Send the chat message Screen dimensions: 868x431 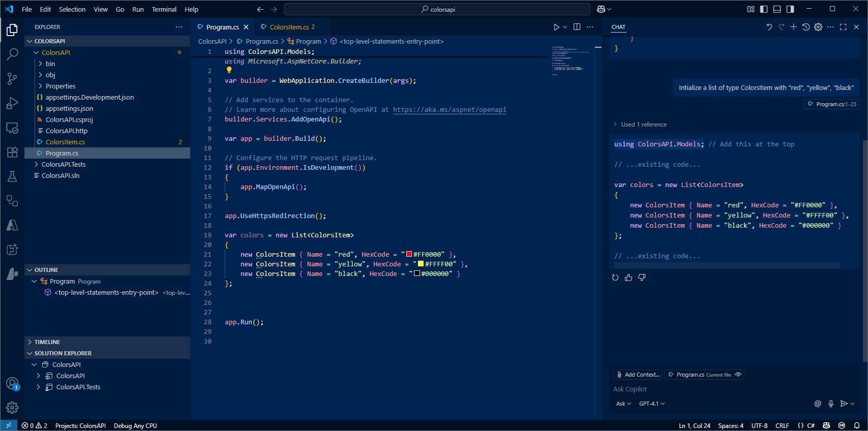(844, 404)
